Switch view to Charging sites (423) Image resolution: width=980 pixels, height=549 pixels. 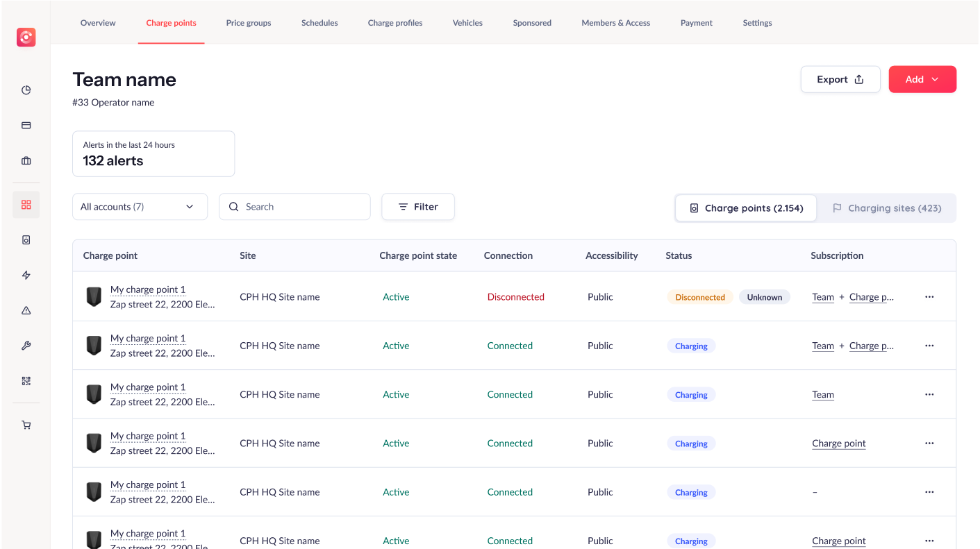(x=887, y=208)
